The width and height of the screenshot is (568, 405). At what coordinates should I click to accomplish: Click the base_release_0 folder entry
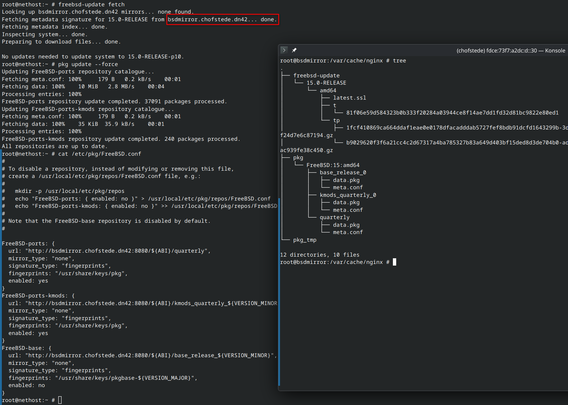[x=343, y=172]
